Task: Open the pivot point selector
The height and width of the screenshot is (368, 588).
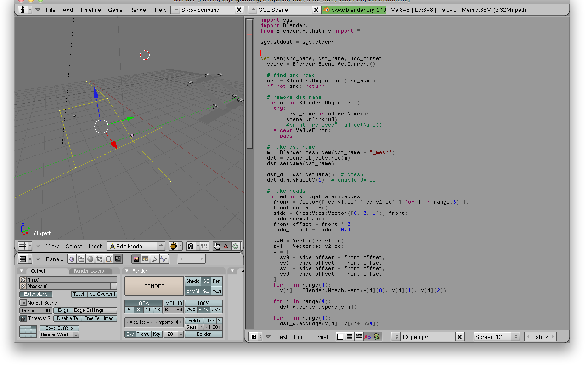Action: coord(192,246)
